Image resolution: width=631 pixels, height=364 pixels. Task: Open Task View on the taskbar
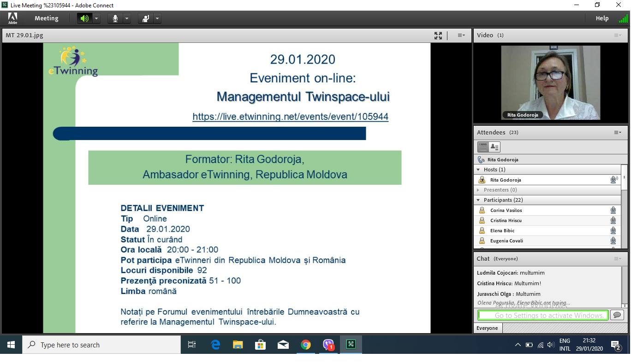coord(192,345)
